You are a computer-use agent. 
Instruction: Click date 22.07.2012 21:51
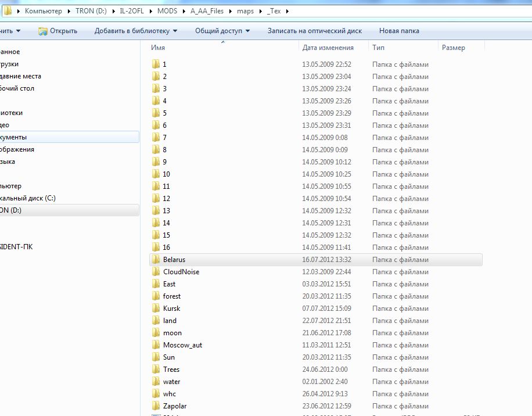(326, 321)
